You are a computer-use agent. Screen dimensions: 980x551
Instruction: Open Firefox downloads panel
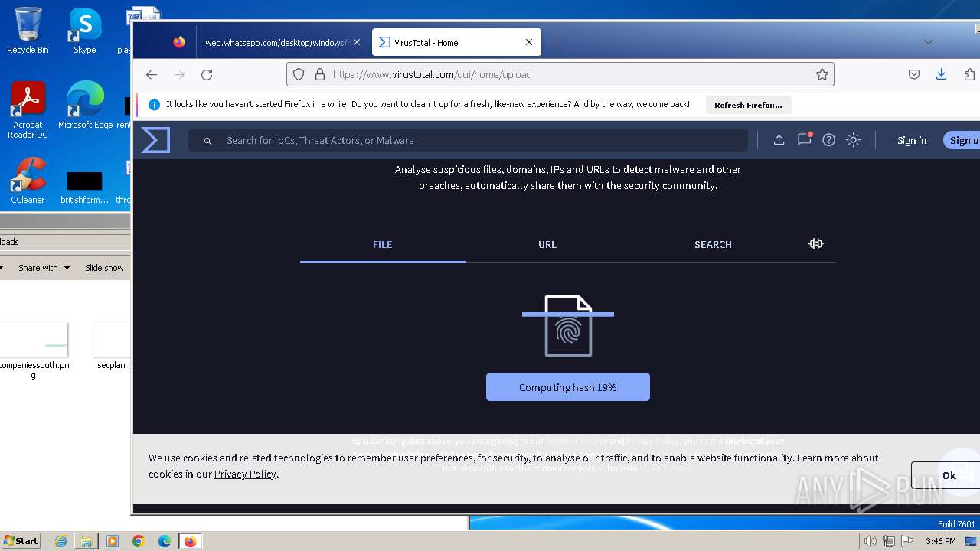point(941,74)
